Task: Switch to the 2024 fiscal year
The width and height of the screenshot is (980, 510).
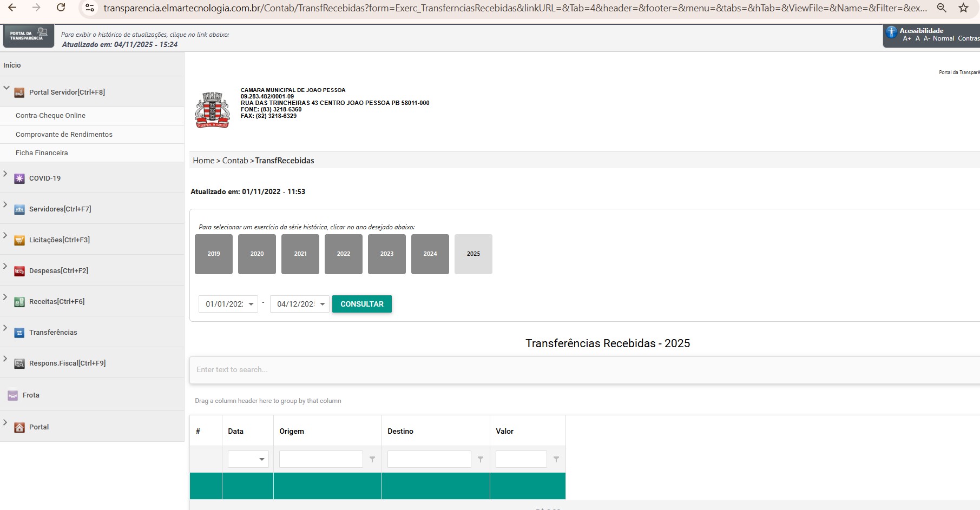Action: click(430, 254)
